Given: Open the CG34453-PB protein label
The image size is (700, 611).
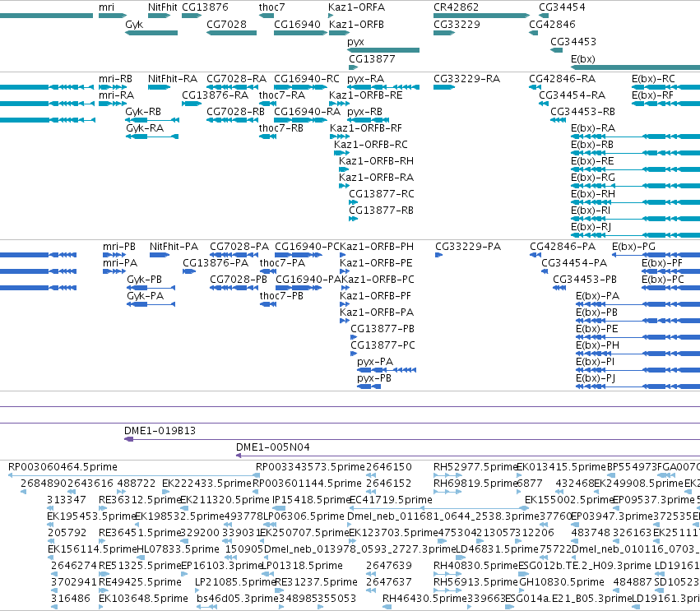Looking at the screenshot, I should point(585,280).
